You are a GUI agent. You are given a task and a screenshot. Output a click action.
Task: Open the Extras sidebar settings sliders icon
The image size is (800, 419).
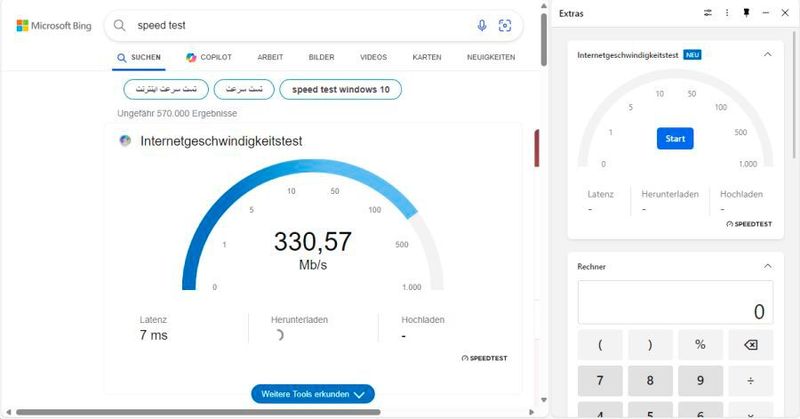click(708, 13)
